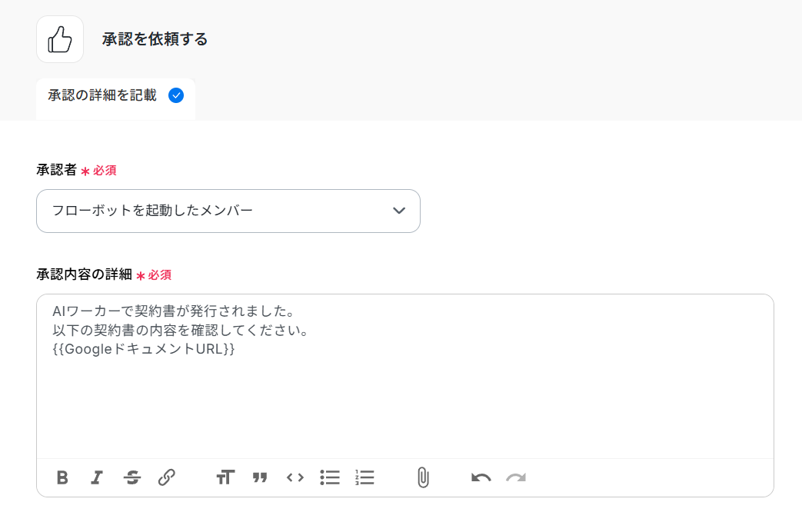This screenshot has height=532, width=802.
Task: Insert a code block
Action: point(295,477)
